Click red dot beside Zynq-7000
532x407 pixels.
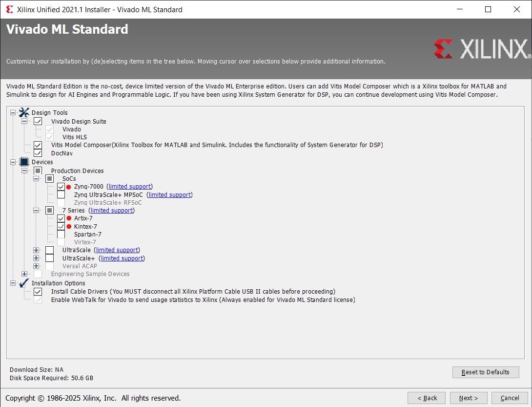tap(68, 187)
